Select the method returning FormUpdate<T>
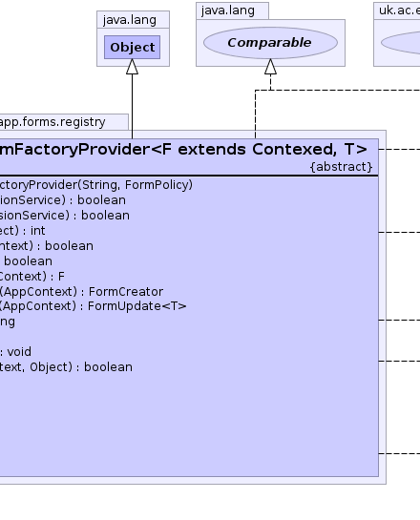This screenshot has height=520, width=420. click(94, 306)
